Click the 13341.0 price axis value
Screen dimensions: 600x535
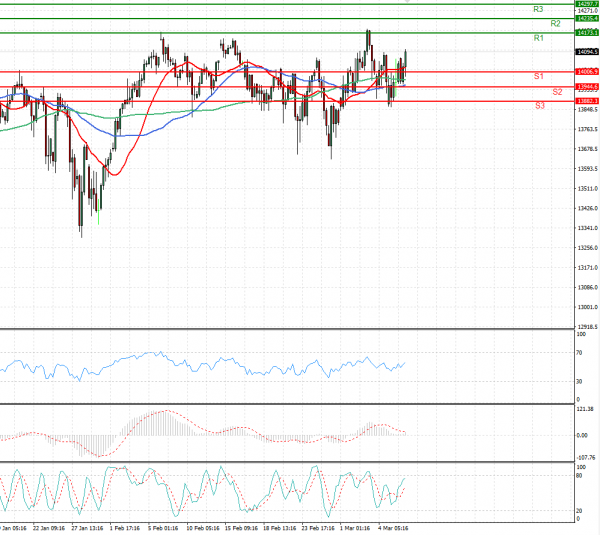point(587,228)
